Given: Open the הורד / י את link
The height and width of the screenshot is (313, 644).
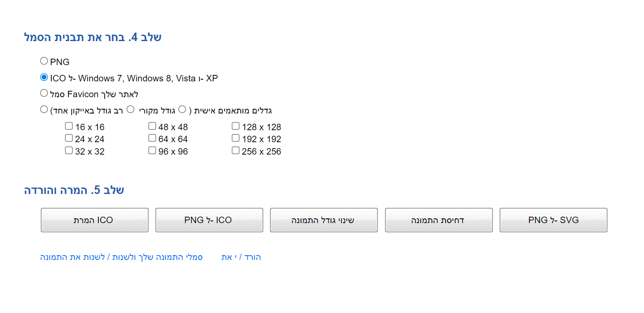Looking at the screenshot, I should 241,257.
